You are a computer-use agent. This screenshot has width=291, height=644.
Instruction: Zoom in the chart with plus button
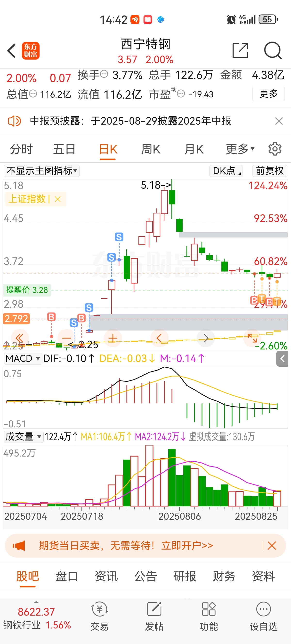[113, 338]
